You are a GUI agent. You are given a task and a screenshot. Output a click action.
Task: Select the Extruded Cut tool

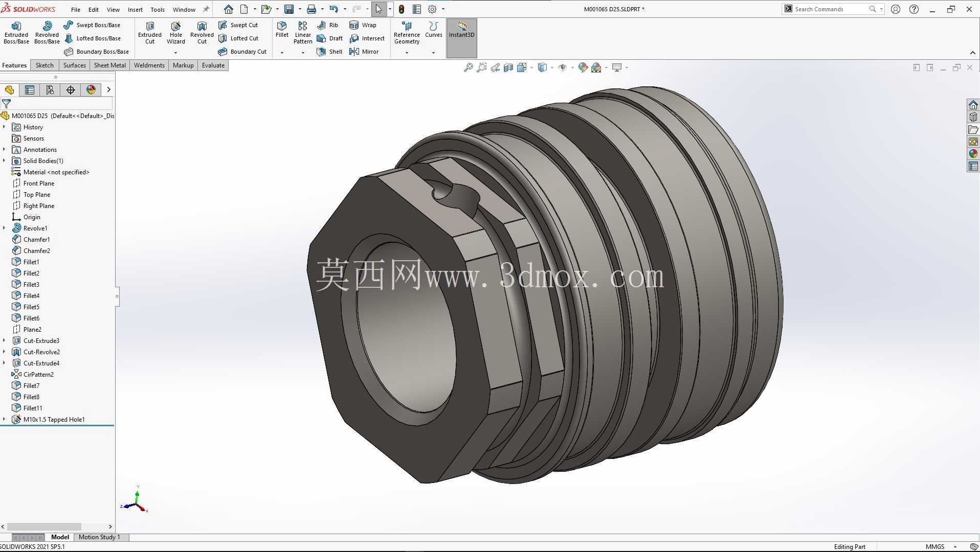(150, 33)
